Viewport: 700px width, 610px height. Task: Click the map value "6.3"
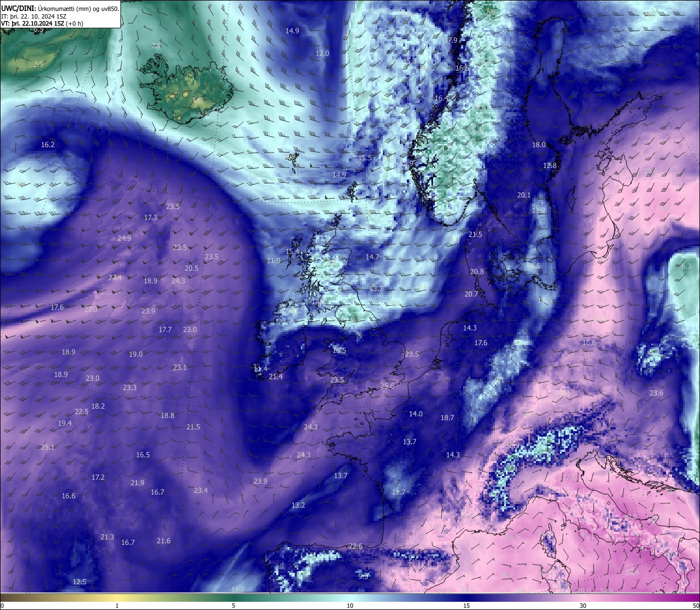click(x=686, y=266)
